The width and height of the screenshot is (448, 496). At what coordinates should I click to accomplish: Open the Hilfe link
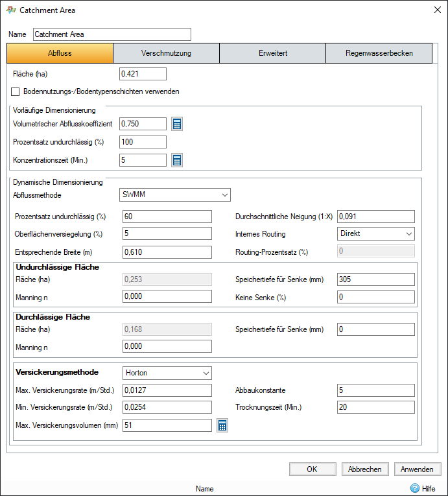(429, 489)
